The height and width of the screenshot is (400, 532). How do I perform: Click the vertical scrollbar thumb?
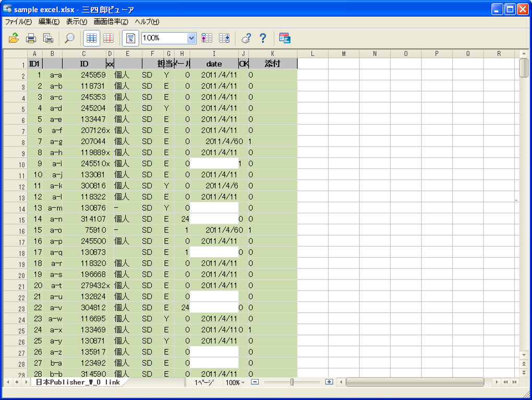point(524,68)
